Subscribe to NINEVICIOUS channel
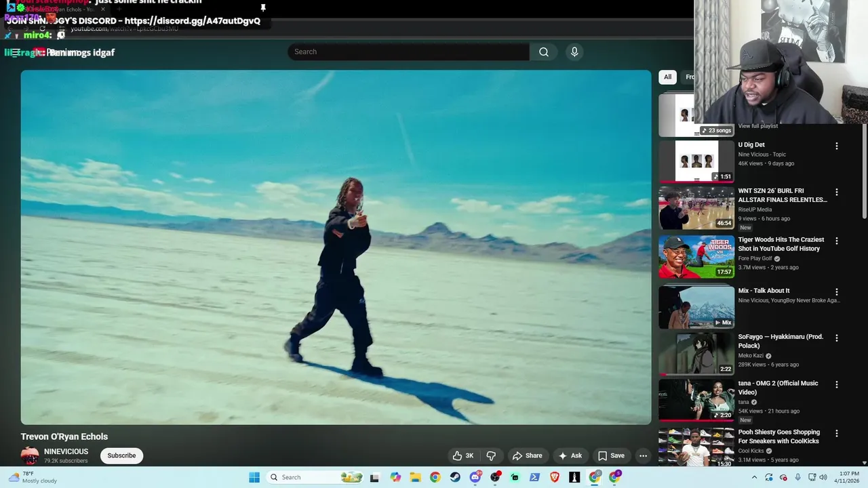 (121, 455)
